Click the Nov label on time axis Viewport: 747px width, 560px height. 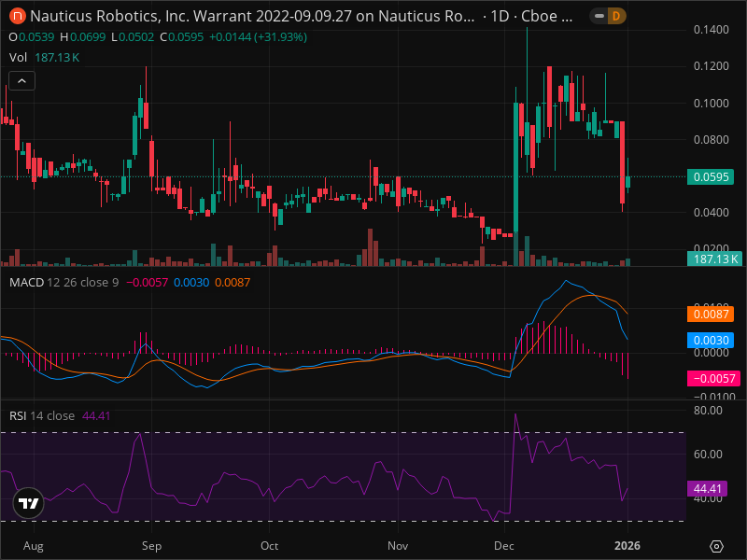click(398, 546)
